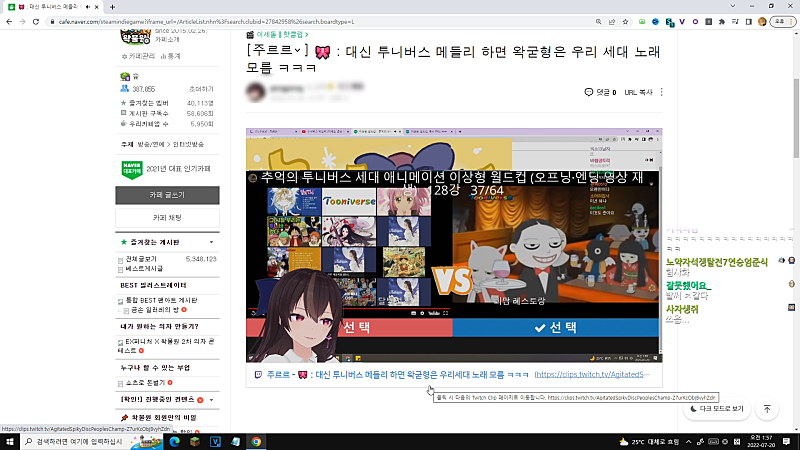The image size is (800, 450).
Task: Open the purple circle extension icon
Action: click(x=695, y=22)
